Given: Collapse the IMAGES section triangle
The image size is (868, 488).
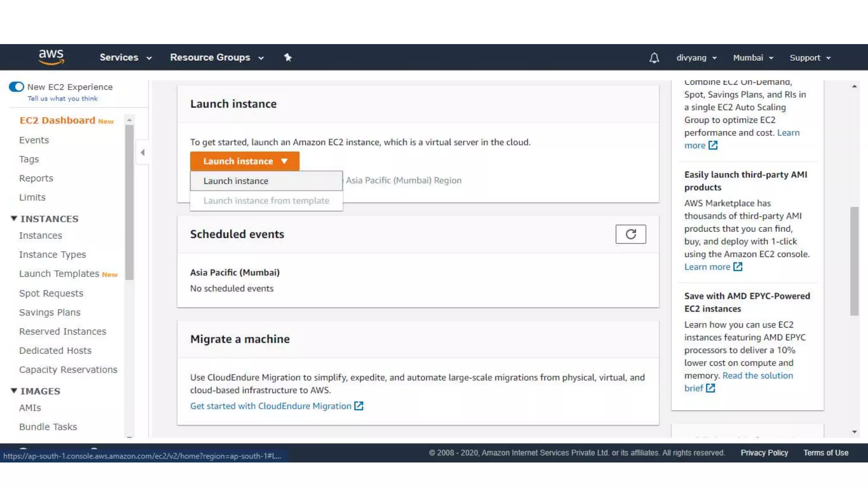Looking at the screenshot, I should click(x=14, y=391).
